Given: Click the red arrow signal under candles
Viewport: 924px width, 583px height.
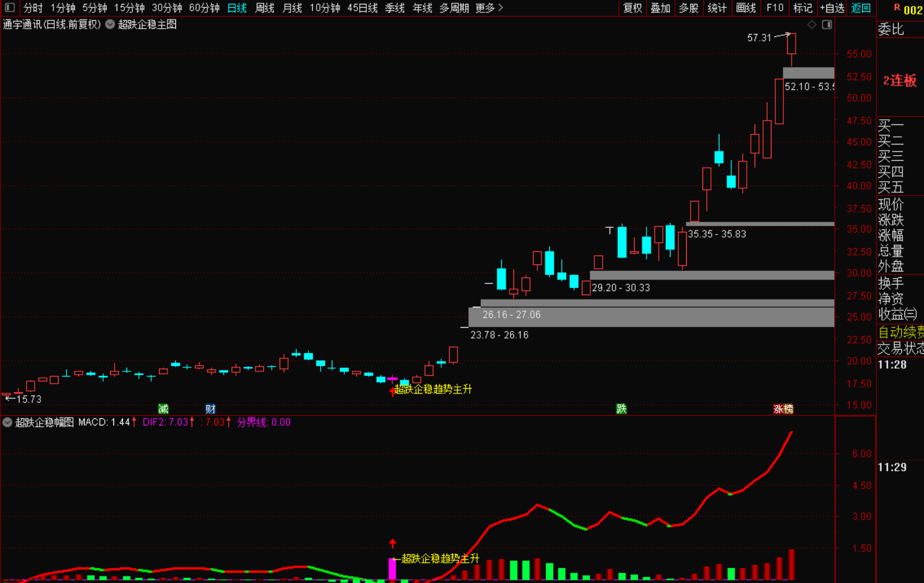Looking at the screenshot, I should click(x=392, y=391).
